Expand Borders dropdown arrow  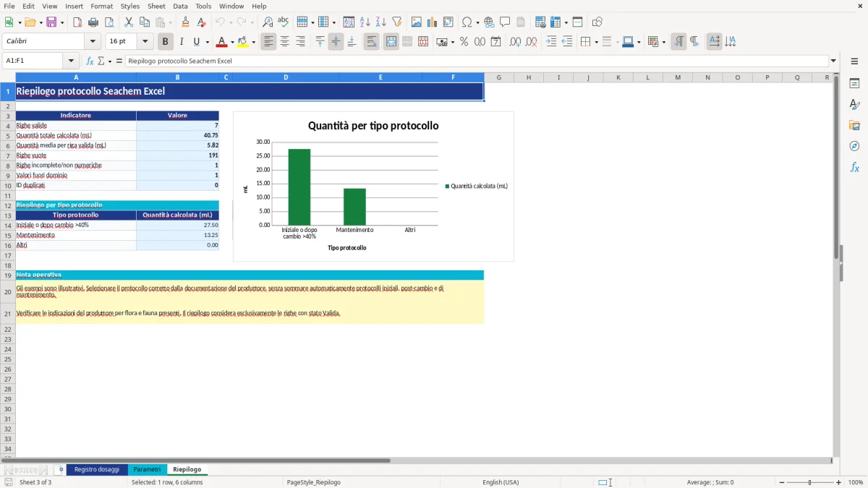click(596, 42)
